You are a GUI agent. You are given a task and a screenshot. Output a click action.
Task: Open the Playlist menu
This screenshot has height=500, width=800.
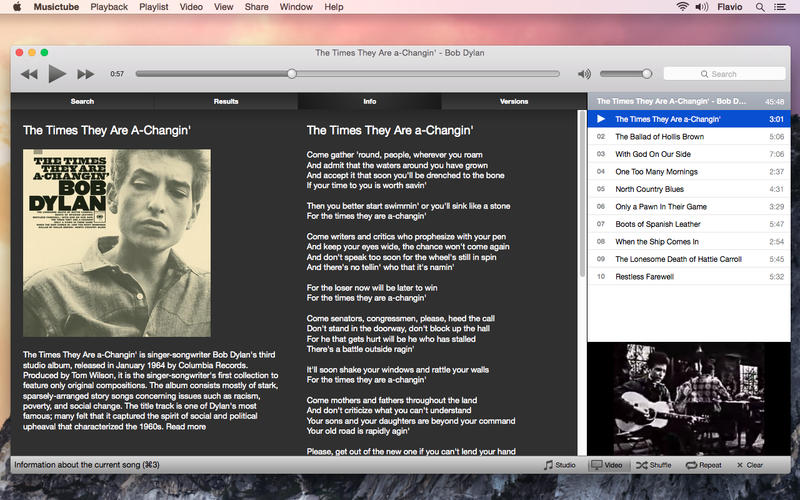[x=154, y=7]
